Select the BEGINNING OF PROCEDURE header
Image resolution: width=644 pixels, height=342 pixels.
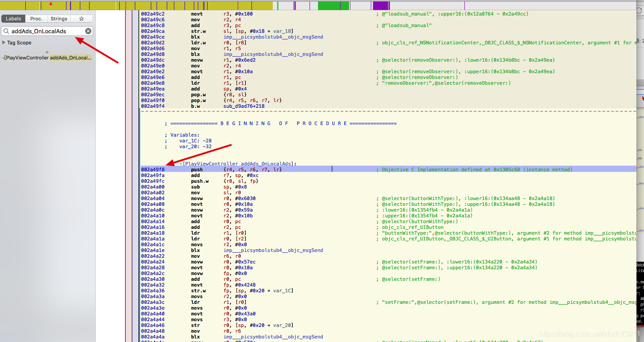[x=280, y=123]
